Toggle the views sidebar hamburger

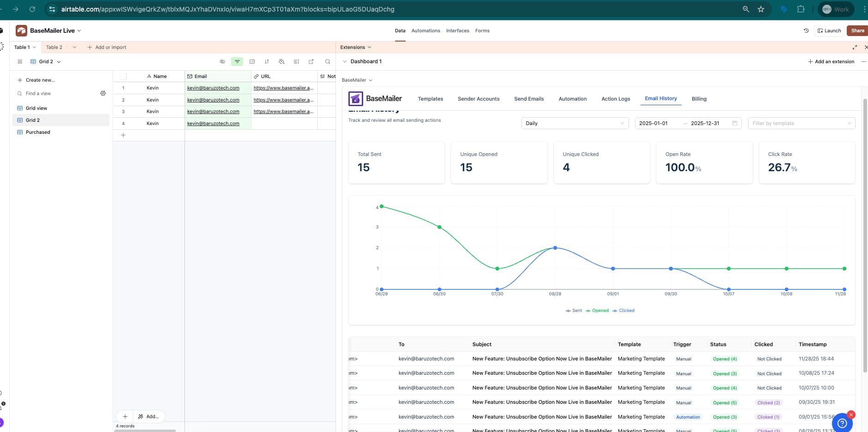coord(20,61)
